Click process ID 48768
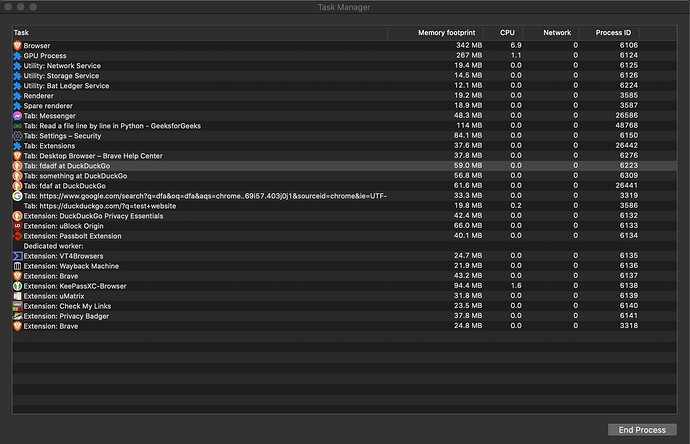690x444 pixels. coord(627,125)
